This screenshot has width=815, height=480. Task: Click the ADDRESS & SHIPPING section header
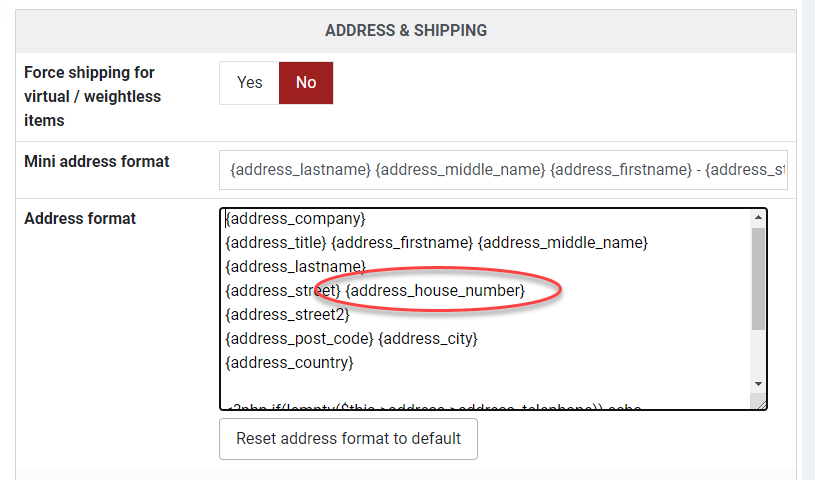tap(406, 31)
